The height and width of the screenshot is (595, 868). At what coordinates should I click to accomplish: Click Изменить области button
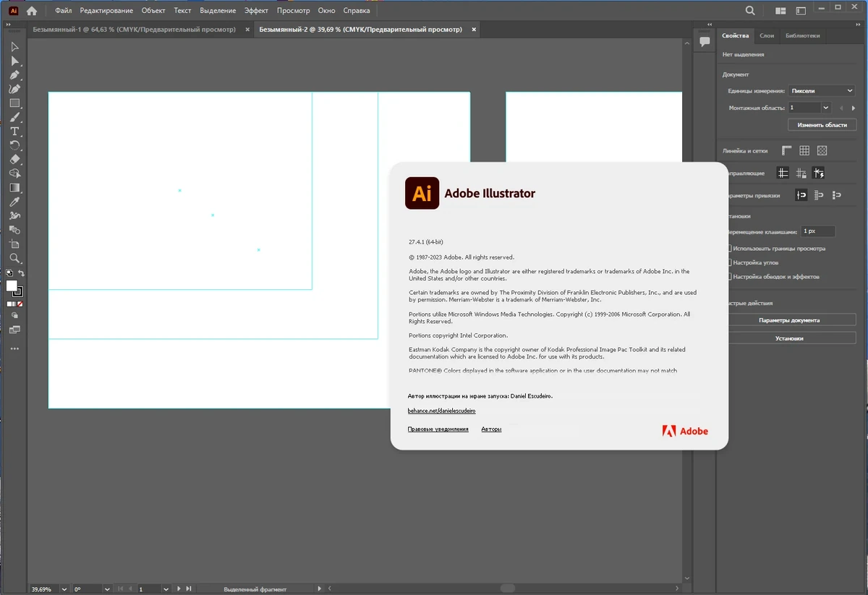822,124
